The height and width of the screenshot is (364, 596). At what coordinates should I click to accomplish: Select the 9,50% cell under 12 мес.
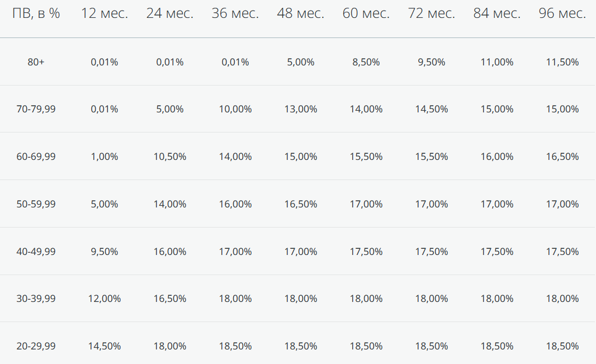click(x=105, y=252)
